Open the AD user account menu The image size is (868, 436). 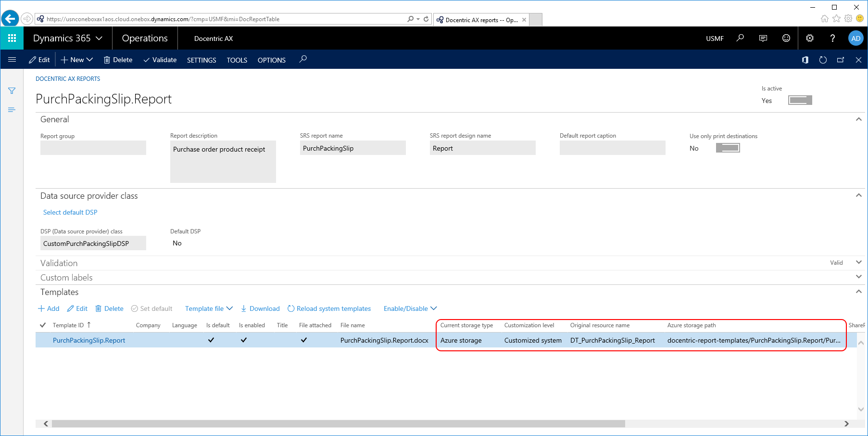pos(855,38)
